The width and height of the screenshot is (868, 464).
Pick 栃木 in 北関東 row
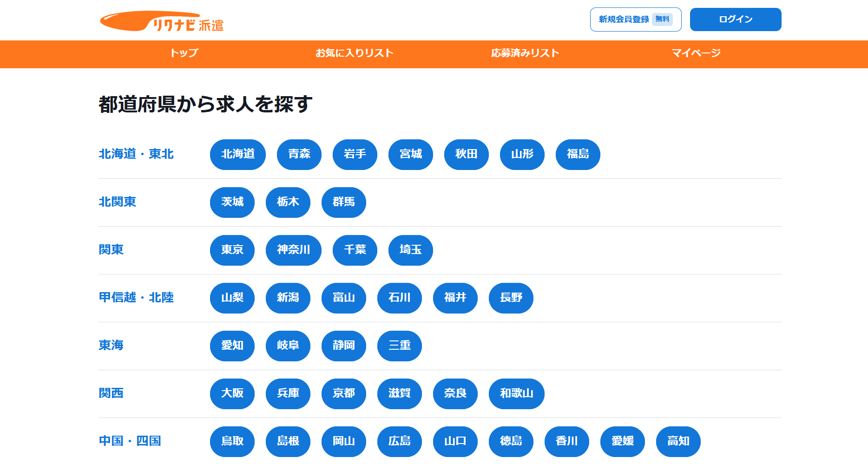pos(288,203)
